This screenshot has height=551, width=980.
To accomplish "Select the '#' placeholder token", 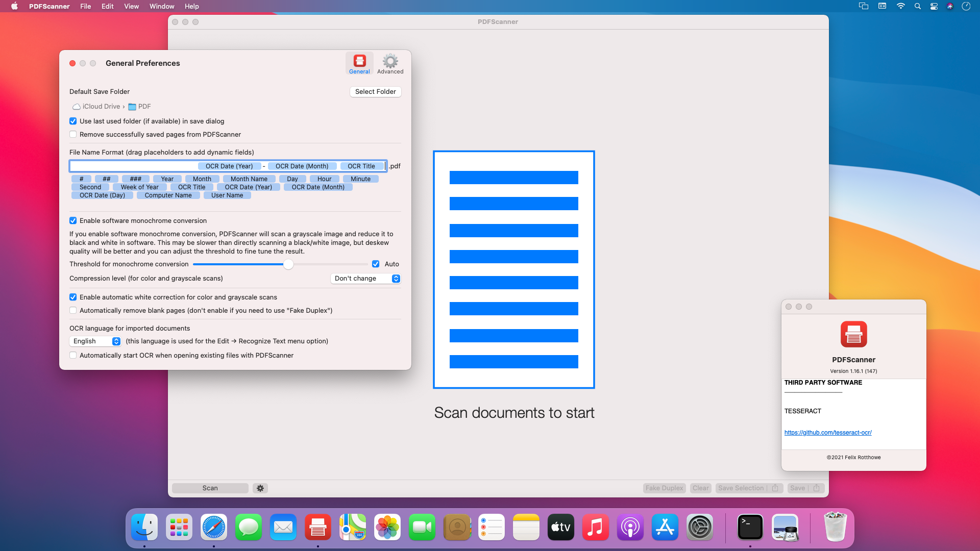I will [x=81, y=179].
